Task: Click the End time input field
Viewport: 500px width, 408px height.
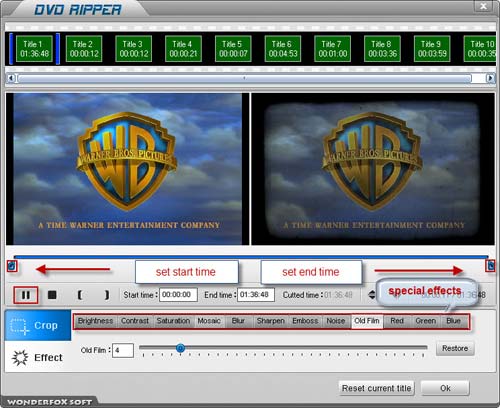Action: click(x=256, y=295)
